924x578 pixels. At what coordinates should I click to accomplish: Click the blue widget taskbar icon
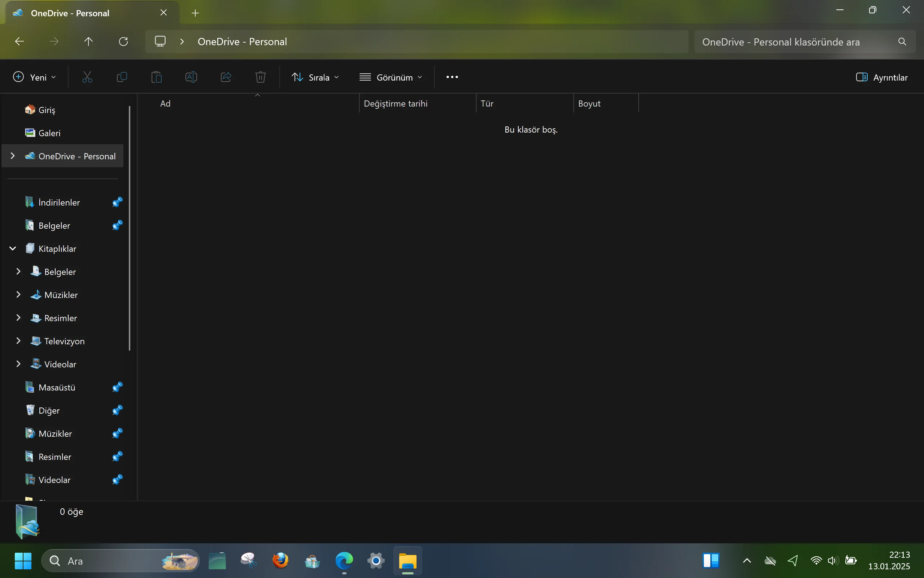point(711,561)
